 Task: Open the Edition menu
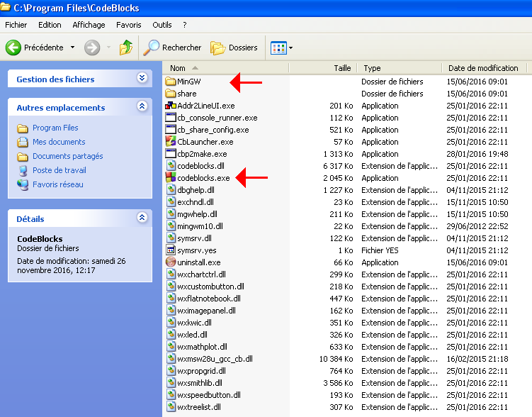(x=50, y=25)
